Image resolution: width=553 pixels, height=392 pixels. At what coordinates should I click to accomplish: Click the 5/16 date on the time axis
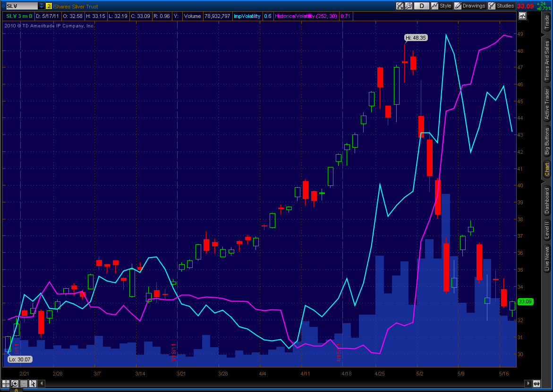(x=504, y=373)
